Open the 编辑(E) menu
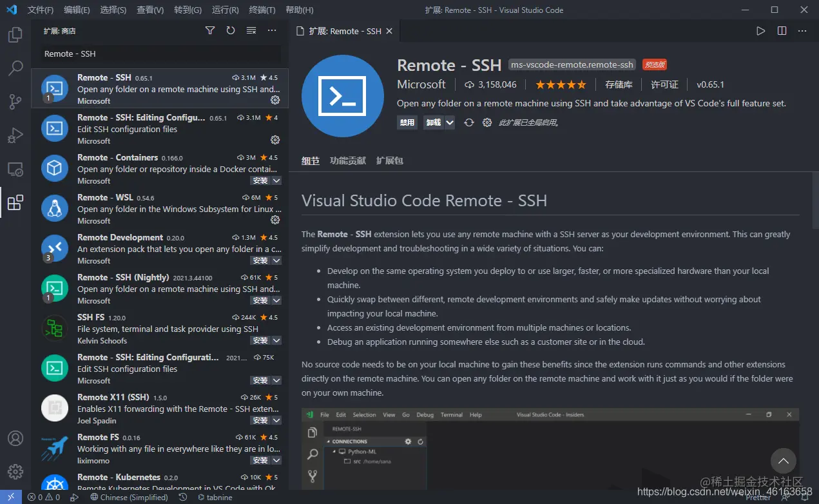819x504 pixels. click(x=77, y=10)
